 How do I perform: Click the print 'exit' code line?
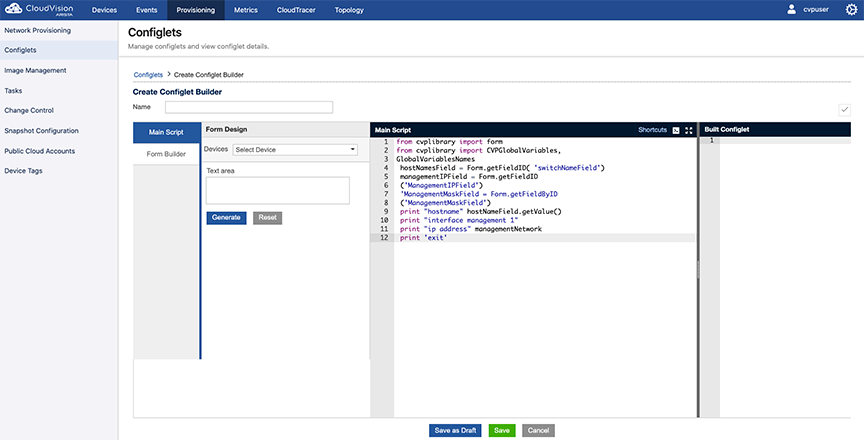pyautogui.click(x=423, y=238)
